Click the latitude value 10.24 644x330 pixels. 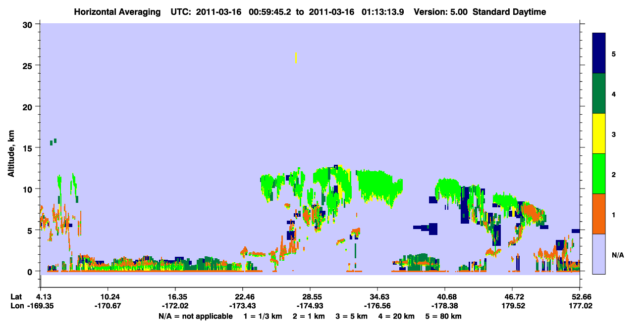pos(108,297)
